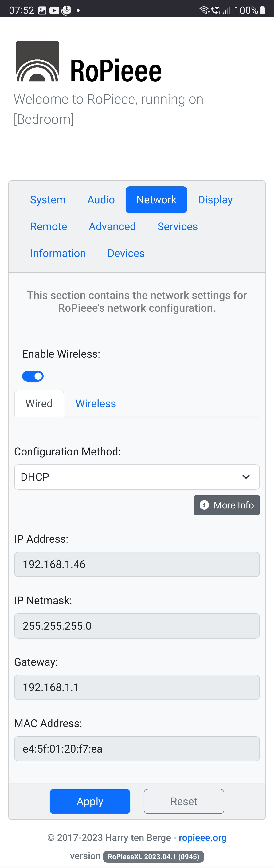Tap the gallery image notification icon
Screen dimensions: 274x868
(x=42, y=10)
